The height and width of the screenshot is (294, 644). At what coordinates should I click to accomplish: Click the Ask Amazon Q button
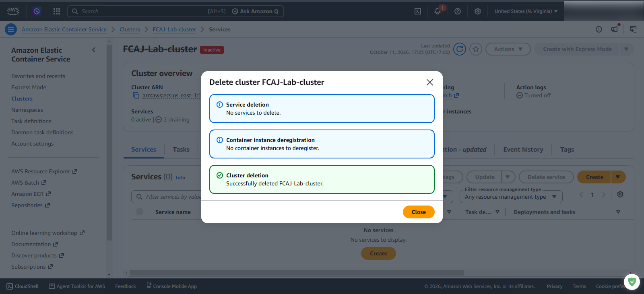coord(256,11)
